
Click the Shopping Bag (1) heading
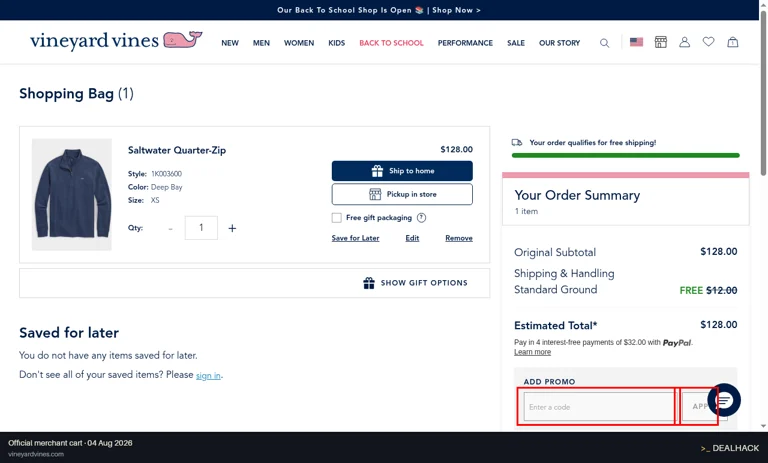pos(76,94)
